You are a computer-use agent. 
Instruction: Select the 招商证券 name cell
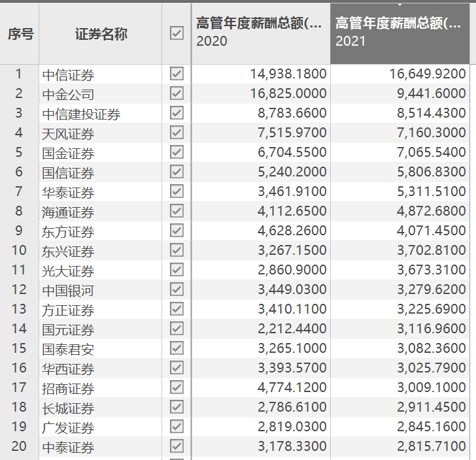pos(100,387)
